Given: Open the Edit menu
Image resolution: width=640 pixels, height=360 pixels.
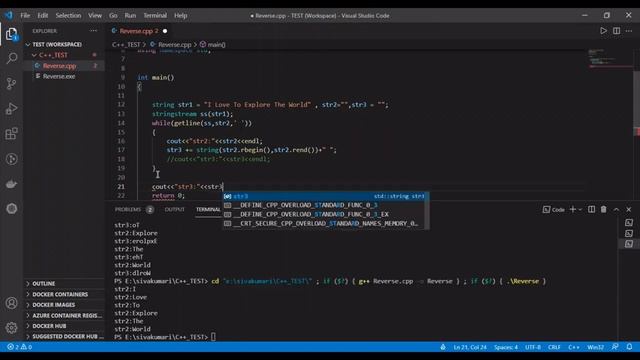Looking at the screenshot, I should point(43,16).
